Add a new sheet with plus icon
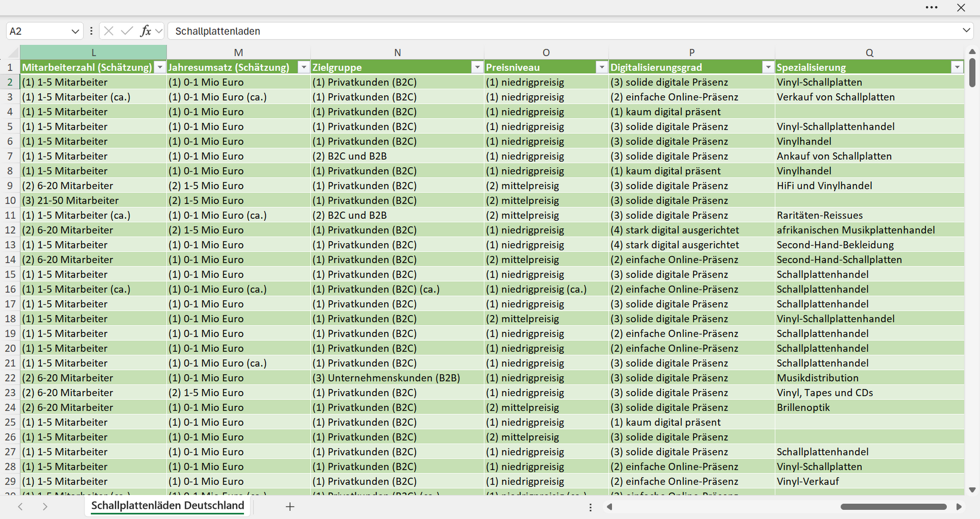Viewport: 980px width, 519px height. [x=290, y=506]
